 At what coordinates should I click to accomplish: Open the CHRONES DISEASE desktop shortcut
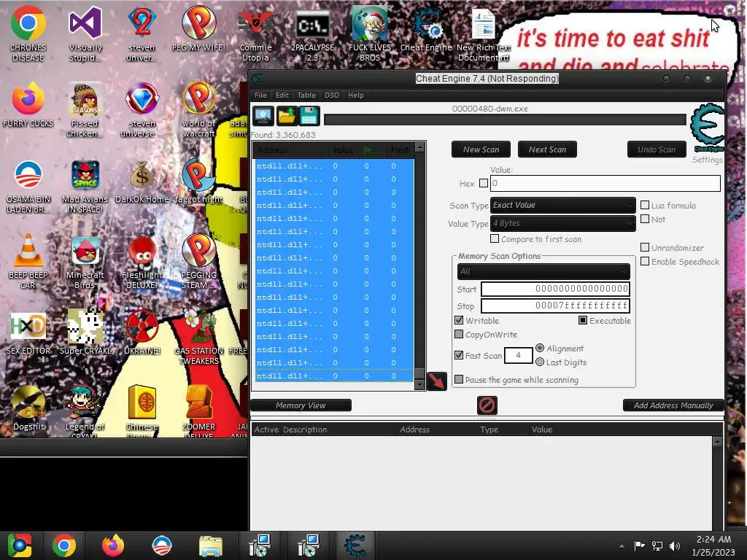(x=28, y=34)
